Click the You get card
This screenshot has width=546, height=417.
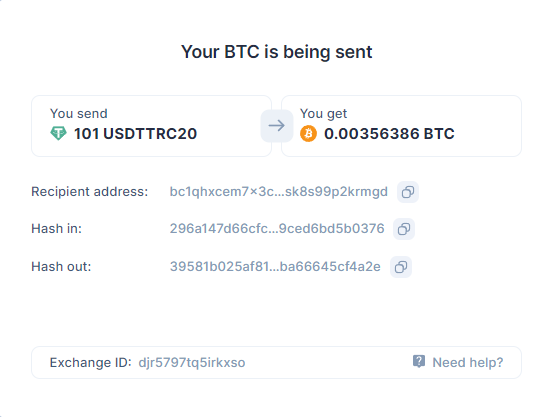click(401, 126)
